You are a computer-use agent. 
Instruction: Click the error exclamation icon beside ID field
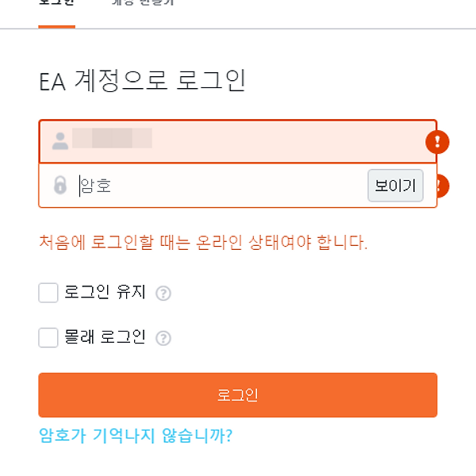(x=437, y=142)
